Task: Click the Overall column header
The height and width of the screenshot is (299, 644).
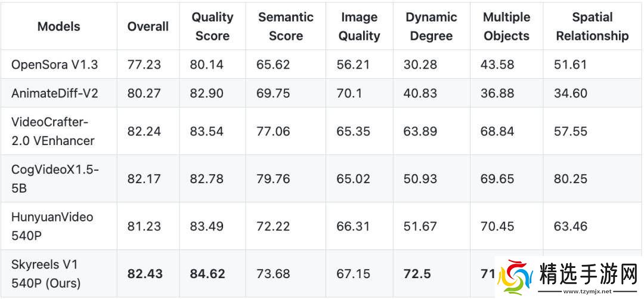Action: click(148, 26)
